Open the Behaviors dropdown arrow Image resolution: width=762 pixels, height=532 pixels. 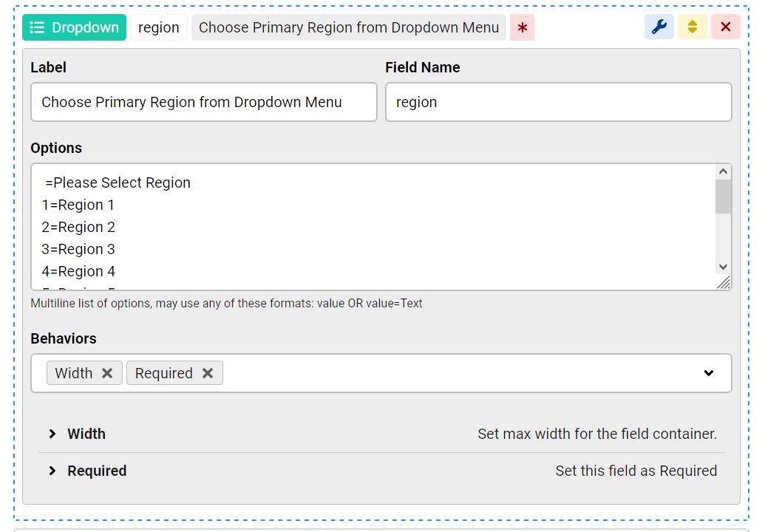pyautogui.click(x=709, y=373)
